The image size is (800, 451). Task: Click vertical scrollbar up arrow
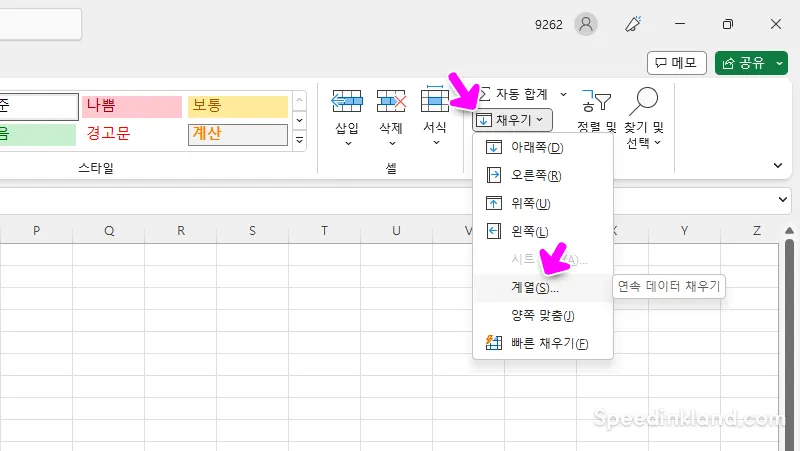[x=789, y=231]
